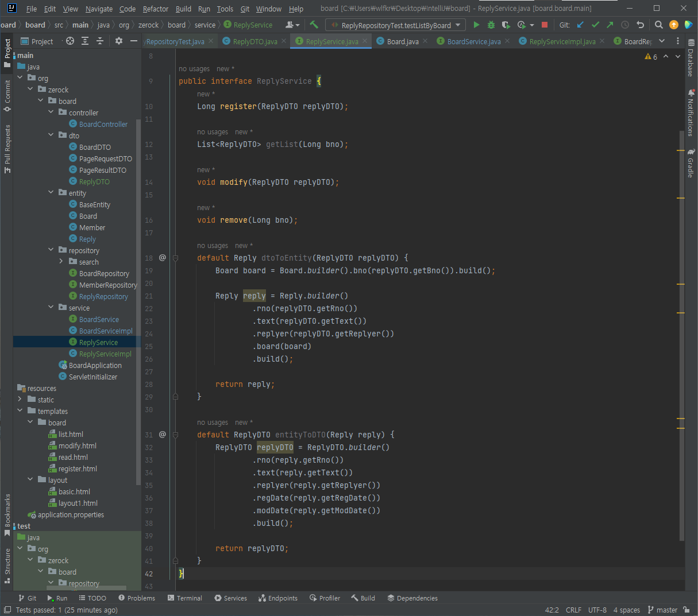Show Git history with the clock icon
The height and width of the screenshot is (616, 698).
click(x=625, y=25)
